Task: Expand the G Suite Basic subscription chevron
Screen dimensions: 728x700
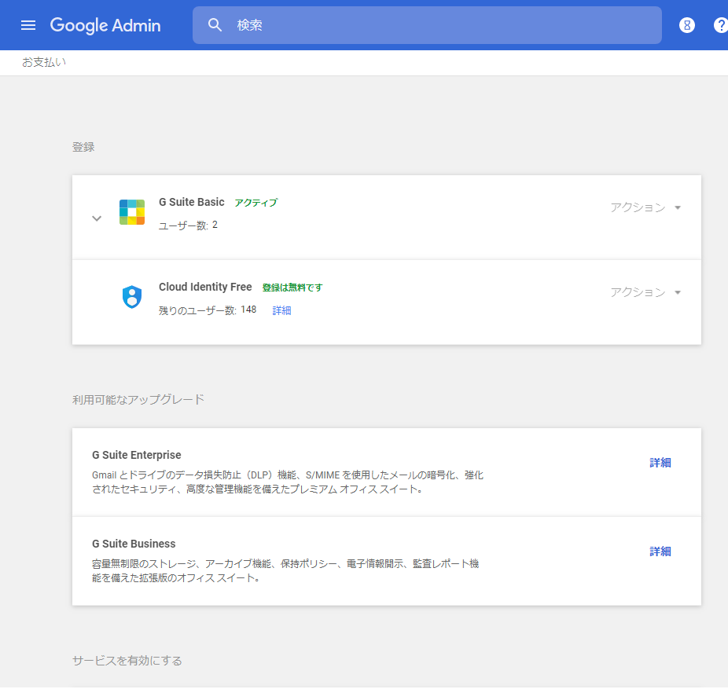Action: point(97,218)
